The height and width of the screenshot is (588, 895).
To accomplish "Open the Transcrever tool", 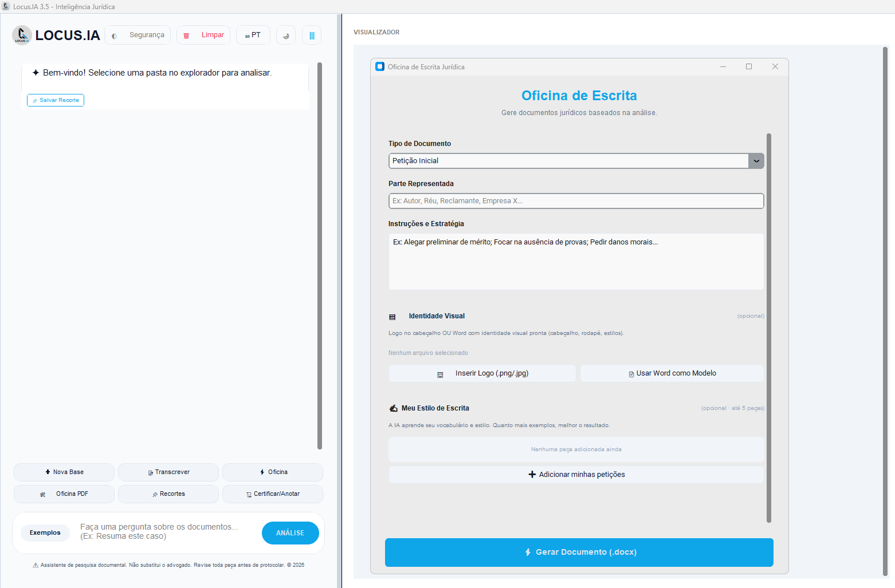I will [168, 472].
